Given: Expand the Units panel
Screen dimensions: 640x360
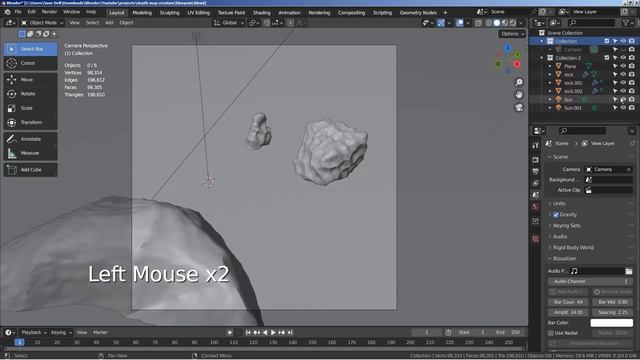Looking at the screenshot, I should (x=558, y=204).
